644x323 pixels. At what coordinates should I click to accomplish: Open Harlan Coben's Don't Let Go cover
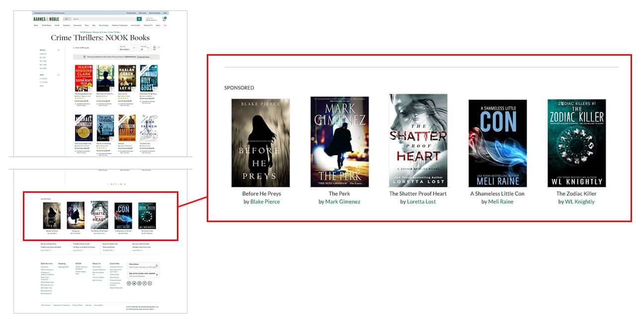[127, 78]
